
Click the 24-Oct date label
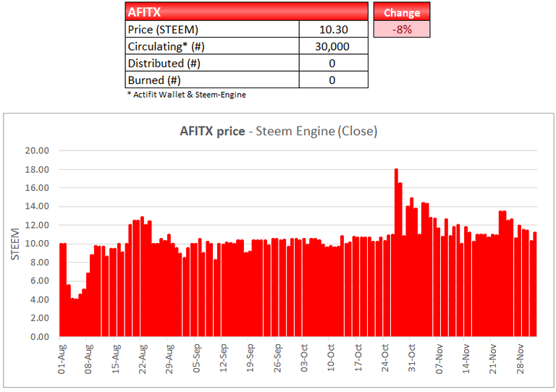(x=385, y=358)
